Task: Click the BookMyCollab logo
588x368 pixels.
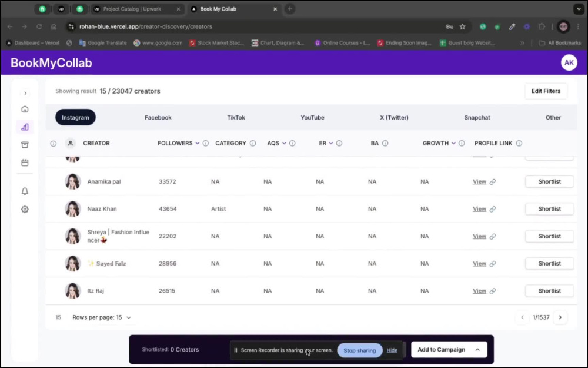Action: pos(51,63)
